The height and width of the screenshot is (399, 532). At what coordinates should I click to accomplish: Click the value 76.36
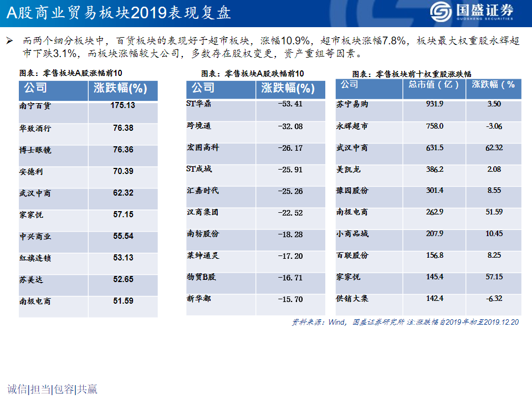pos(123,150)
